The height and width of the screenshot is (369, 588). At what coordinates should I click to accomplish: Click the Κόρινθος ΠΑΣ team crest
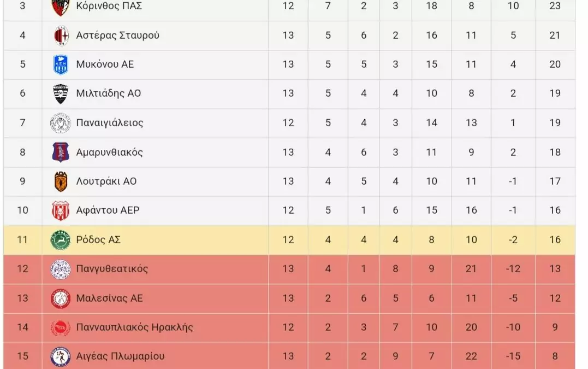coord(61,7)
